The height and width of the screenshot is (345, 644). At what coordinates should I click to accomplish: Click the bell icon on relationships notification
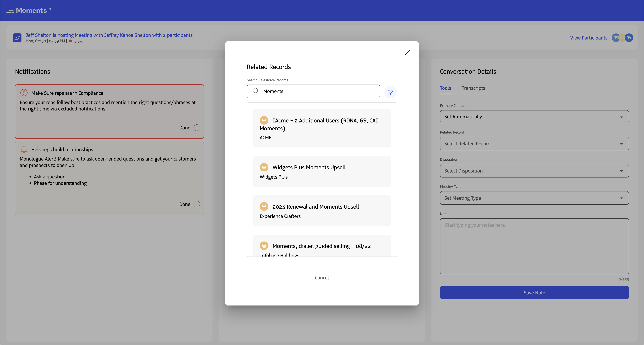[x=24, y=149]
